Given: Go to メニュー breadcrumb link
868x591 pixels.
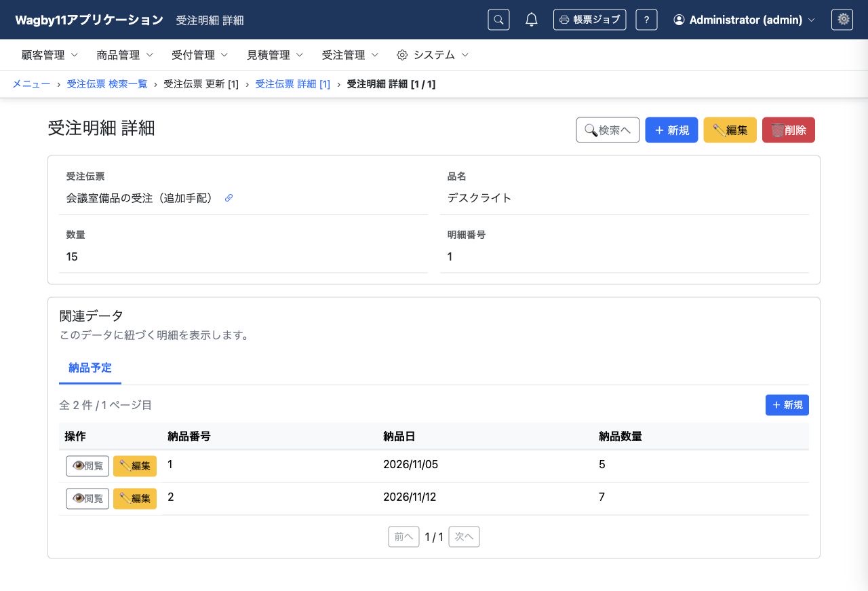Looking at the screenshot, I should (x=31, y=84).
